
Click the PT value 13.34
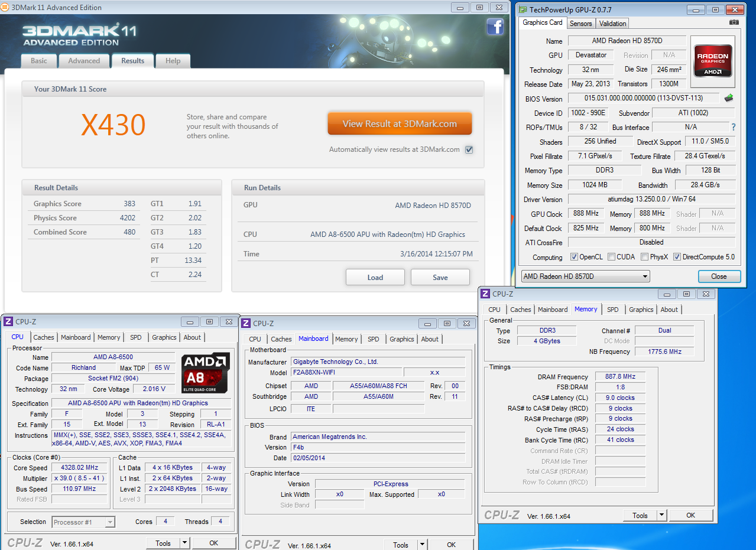coord(193,261)
